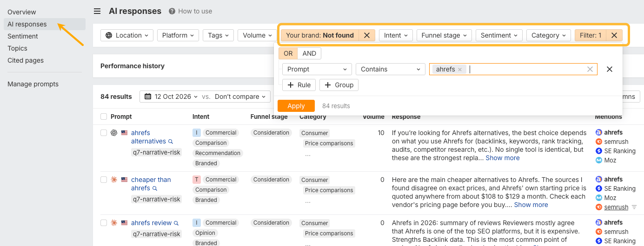Go to Cited pages in sidebar

tap(26, 60)
